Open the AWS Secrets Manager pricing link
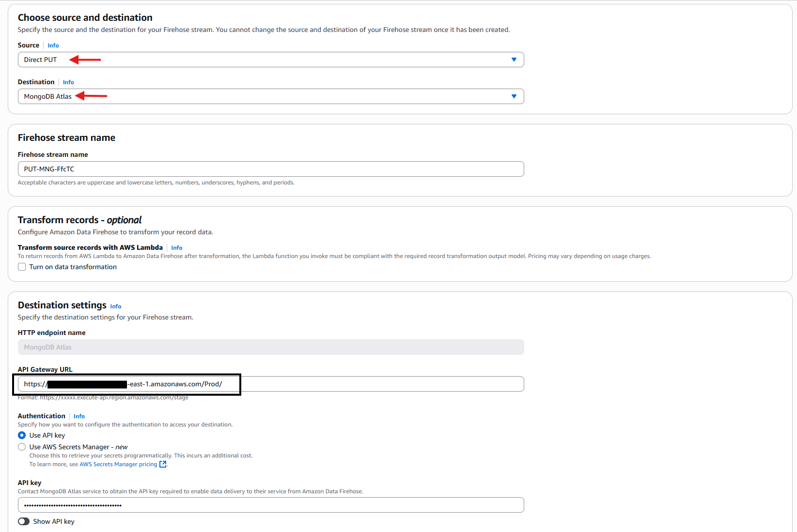797x532 pixels. (x=118, y=464)
